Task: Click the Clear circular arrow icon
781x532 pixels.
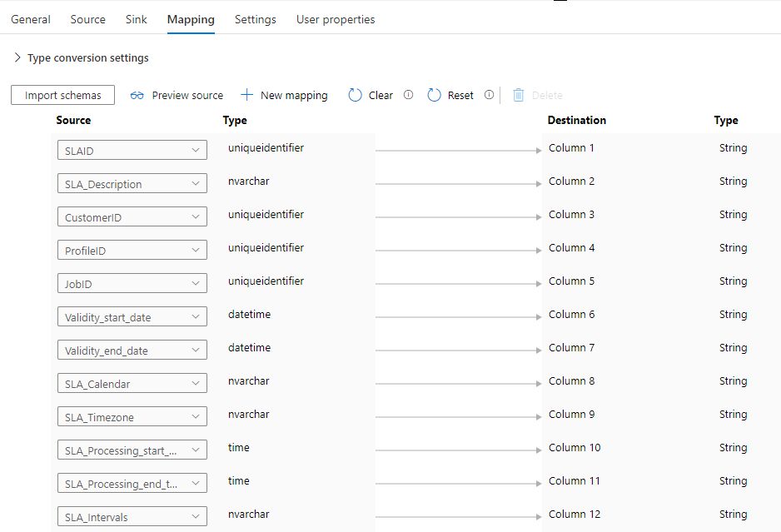Action: point(356,95)
